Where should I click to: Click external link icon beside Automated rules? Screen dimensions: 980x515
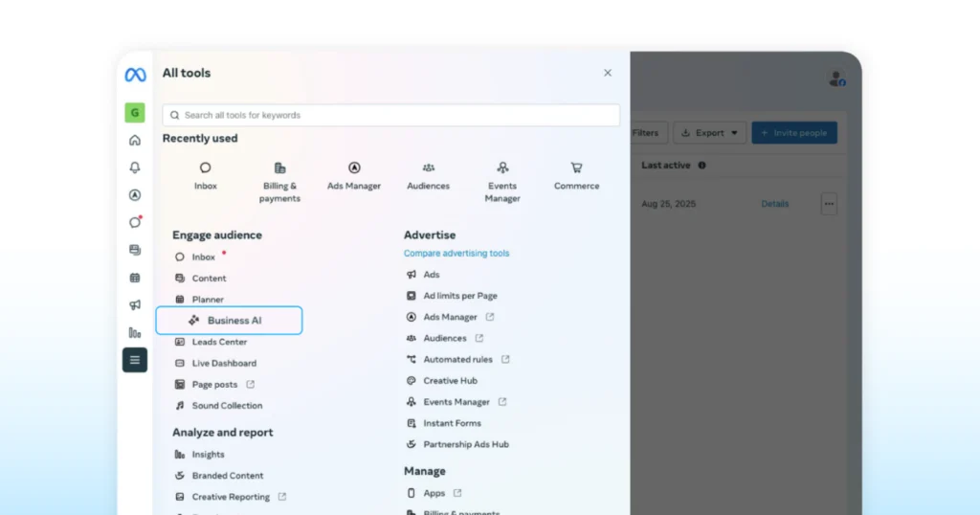point(505,359)
